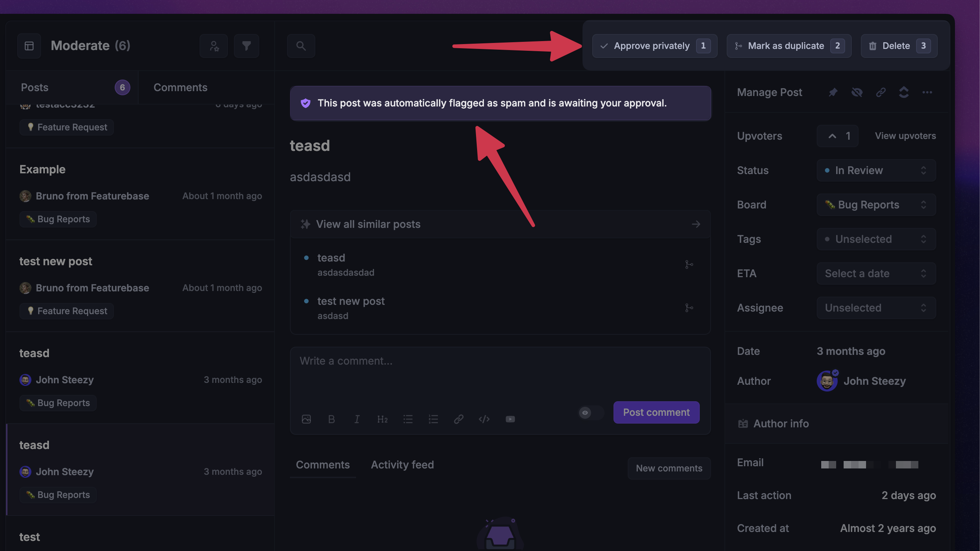Click Bruno from Featurebase under Example post

92,196
